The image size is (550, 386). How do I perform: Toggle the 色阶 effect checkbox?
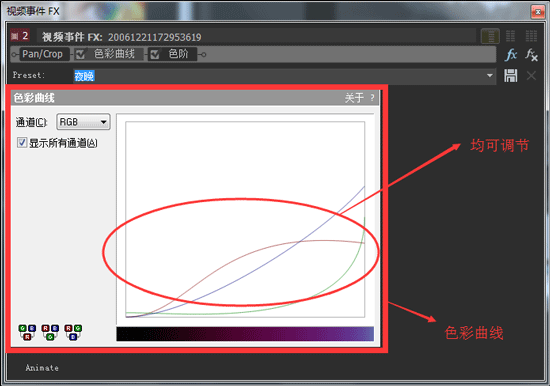click(x=155, y=54)
